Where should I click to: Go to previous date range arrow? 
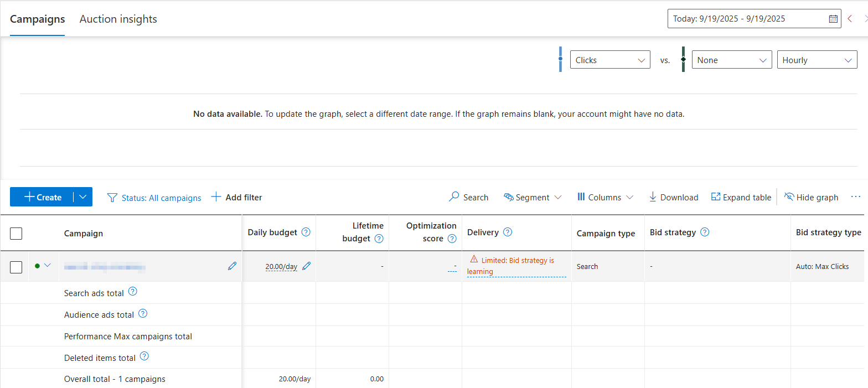850,19
